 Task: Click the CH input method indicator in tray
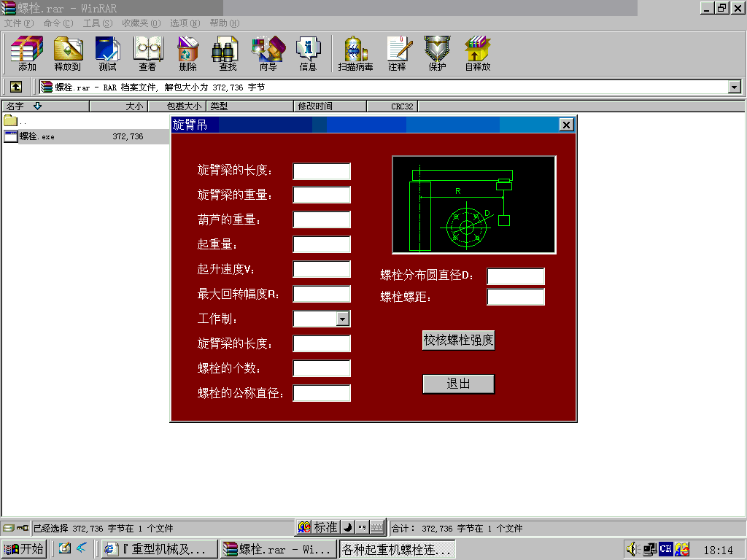pos(666,549)
